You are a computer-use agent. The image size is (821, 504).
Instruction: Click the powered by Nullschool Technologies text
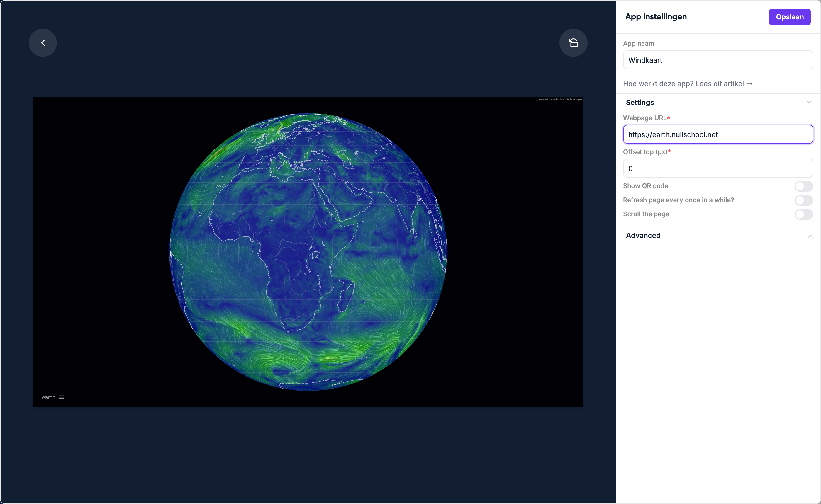pyautogui.click(x=559, y=99)
